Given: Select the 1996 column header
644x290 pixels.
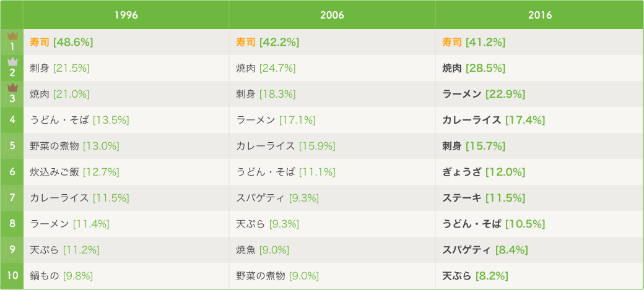Looking at the screenshot, I should tap(126, 15).
